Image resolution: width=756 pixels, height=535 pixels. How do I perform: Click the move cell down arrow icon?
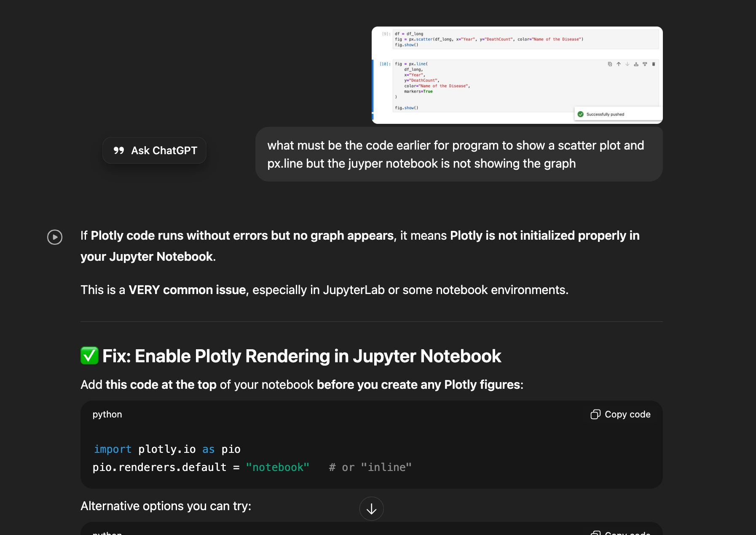click(x=627, y=64)
